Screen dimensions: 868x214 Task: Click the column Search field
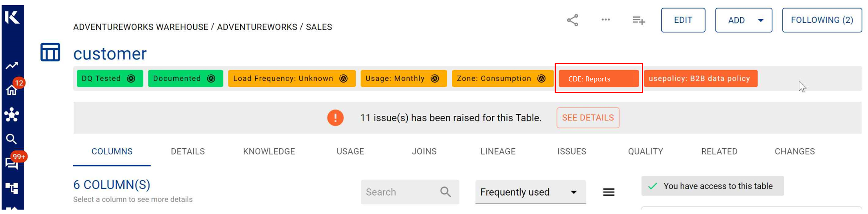(401, 192)
